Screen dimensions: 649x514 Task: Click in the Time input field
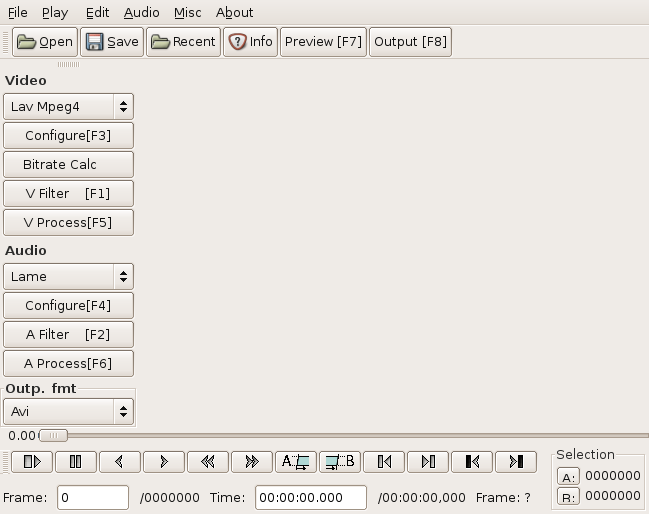(x=311, y=497)
